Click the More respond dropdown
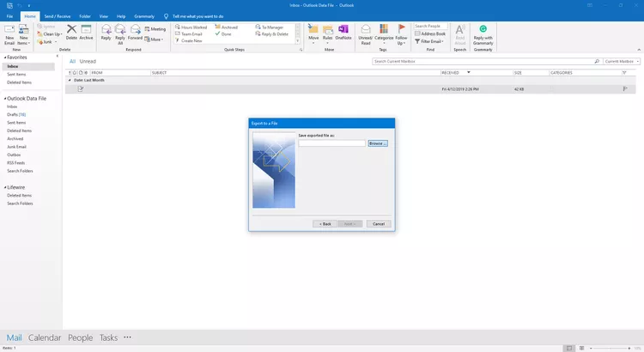Viewport: 644px width, 352px height. [x=154, y=39]
